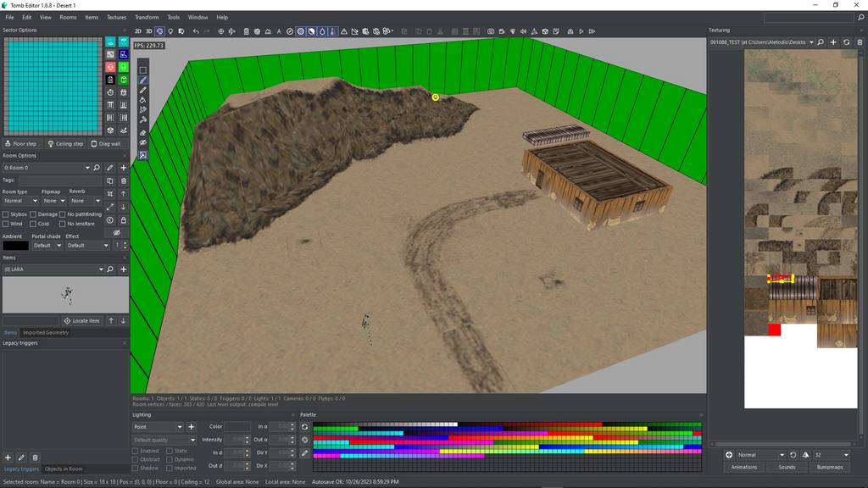Image resolution: width=868 pixels, height=488 pixels.
Task: Click the black Ambient color swatch
Action: pyautogui.click(x=15, y=246)
